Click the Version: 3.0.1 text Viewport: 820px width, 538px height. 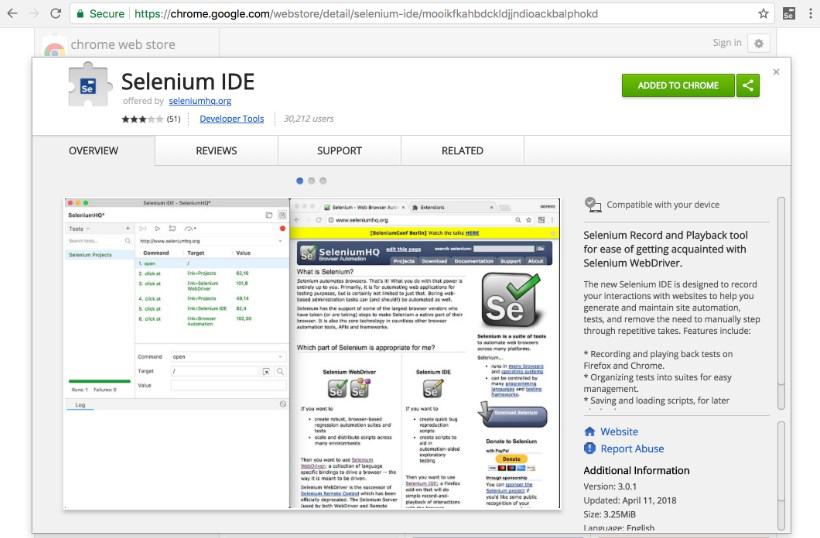pos(610,487)
